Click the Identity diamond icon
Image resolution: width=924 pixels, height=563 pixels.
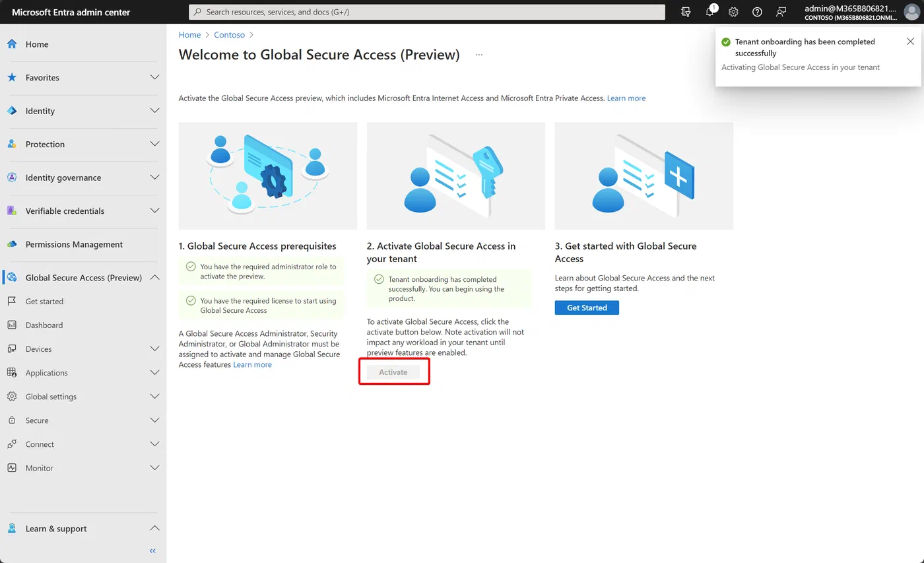point(12,111)
